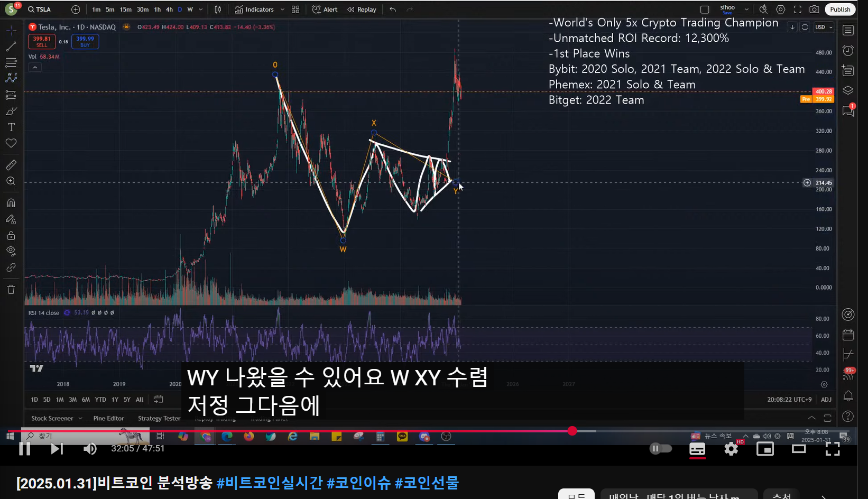Expand the Stock Screener dropdown
868x499 pixels.
[x=80, y=418]
